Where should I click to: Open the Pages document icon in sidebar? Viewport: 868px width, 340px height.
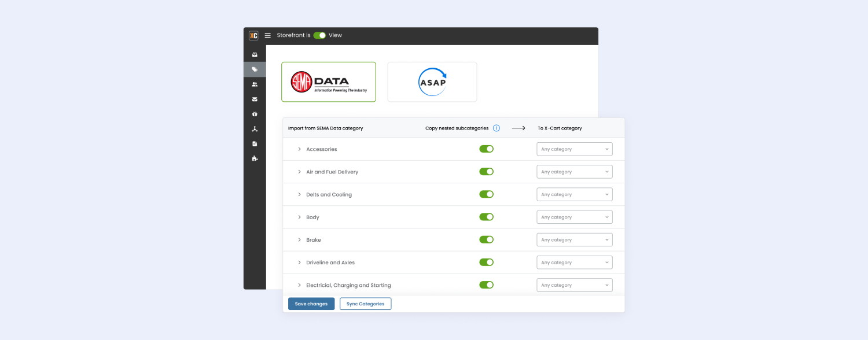(x=255, y=143)
